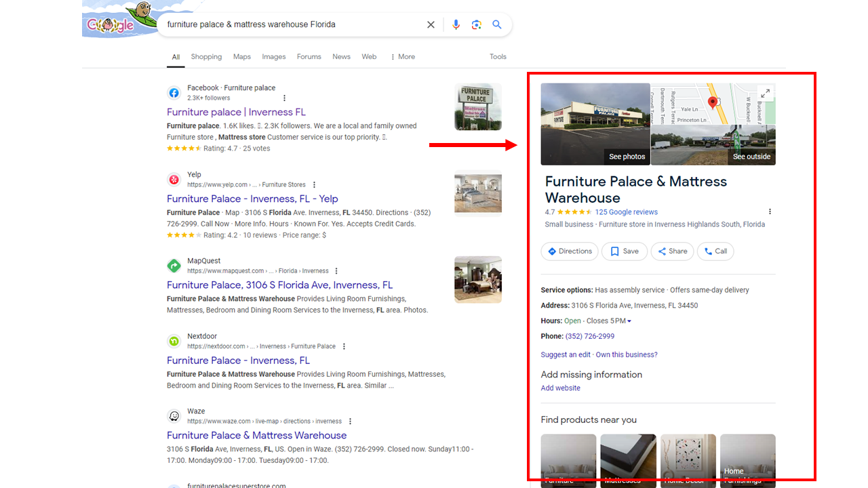Screen dimensions: 868x488
Task: Open Google Lens image search
Action: coord(477,24)
